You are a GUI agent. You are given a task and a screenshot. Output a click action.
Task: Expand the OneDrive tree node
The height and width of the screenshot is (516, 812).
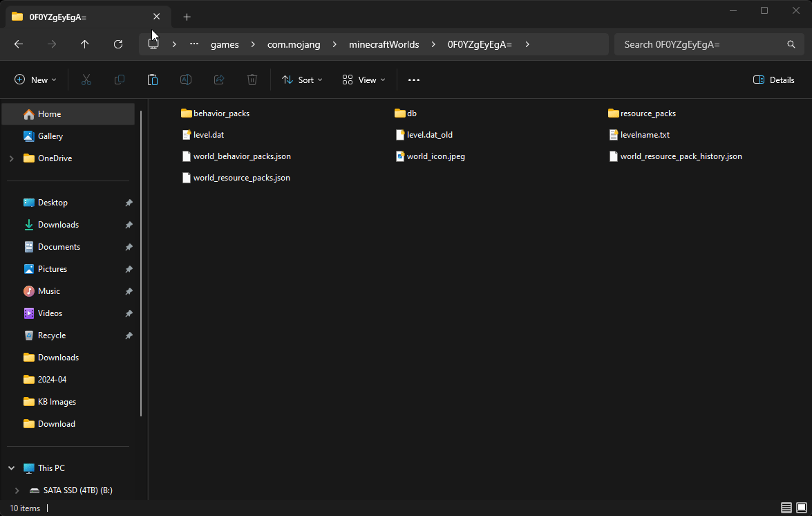(11, 158)
